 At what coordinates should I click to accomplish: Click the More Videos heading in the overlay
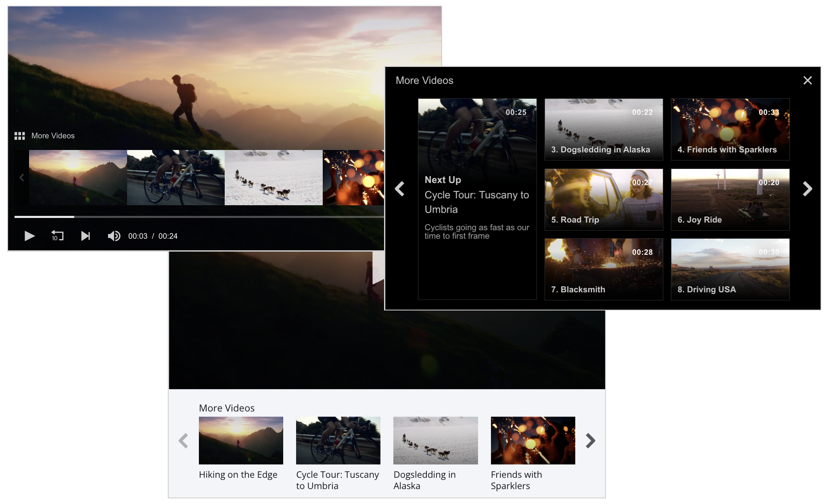(424, 80)
